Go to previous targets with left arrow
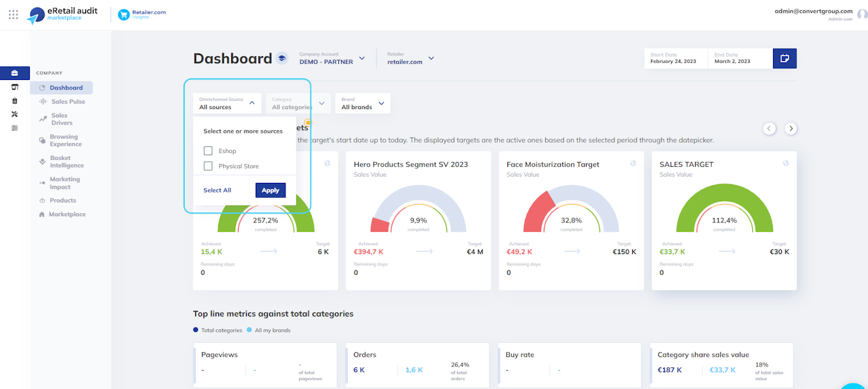 (x=769, y=128)
